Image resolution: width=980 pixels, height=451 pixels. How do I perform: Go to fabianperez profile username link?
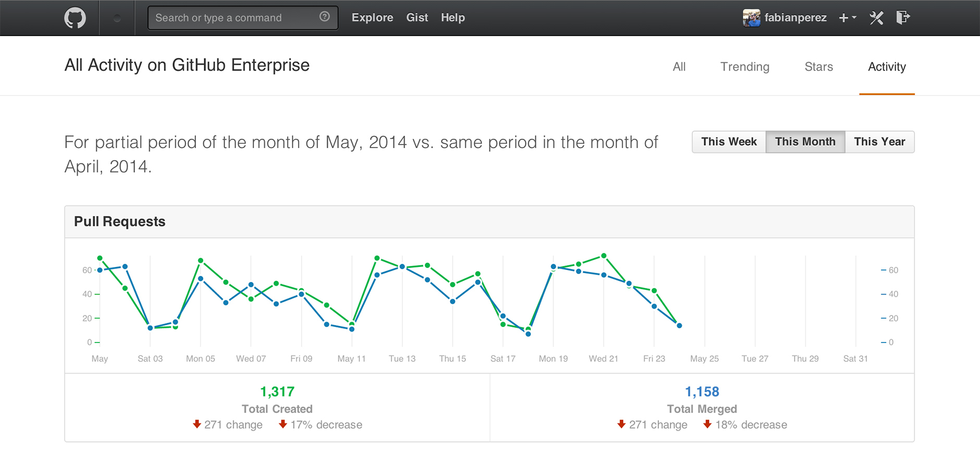pos(795,18)
